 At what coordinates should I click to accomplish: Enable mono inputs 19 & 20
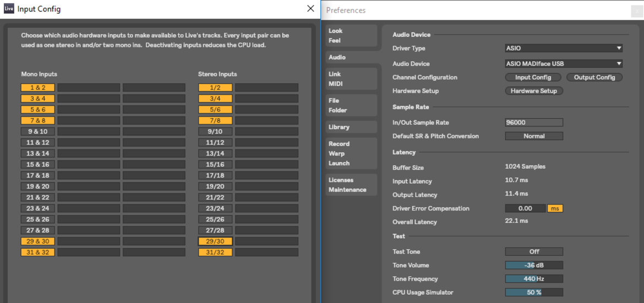(x=38, y=186)
